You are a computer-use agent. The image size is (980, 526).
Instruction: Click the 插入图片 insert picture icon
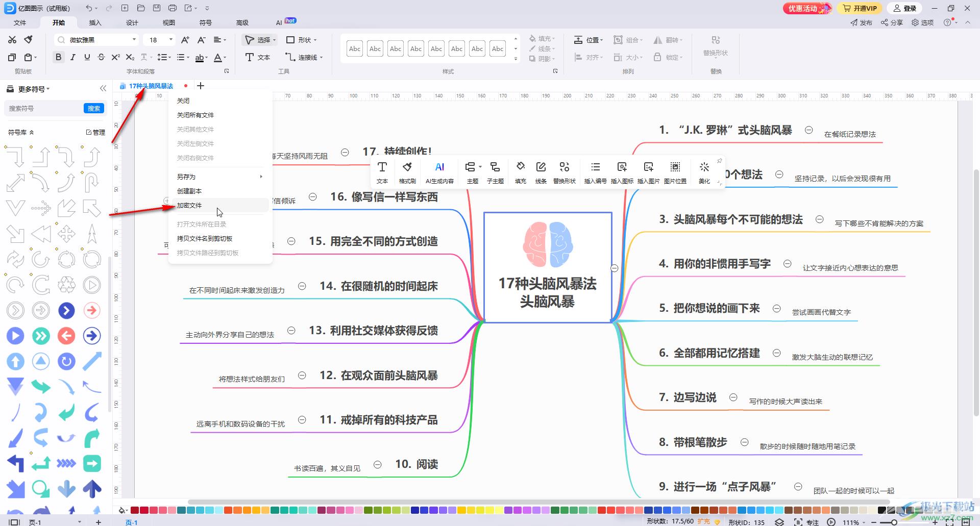[x=648, y=172]
